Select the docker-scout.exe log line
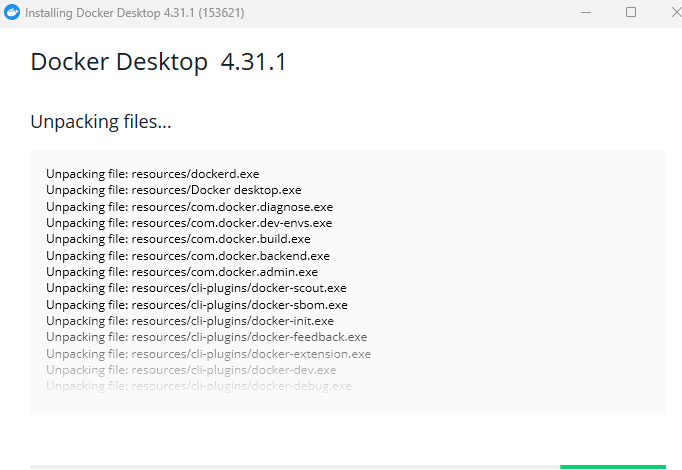The width and height of the screenshot is (682, 470). 196,288
